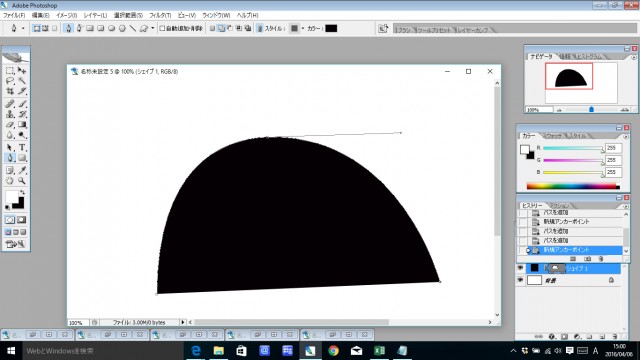640x360 pixels.
Task: Open the file browser icon in options bar
Action: tap(383, 28)
